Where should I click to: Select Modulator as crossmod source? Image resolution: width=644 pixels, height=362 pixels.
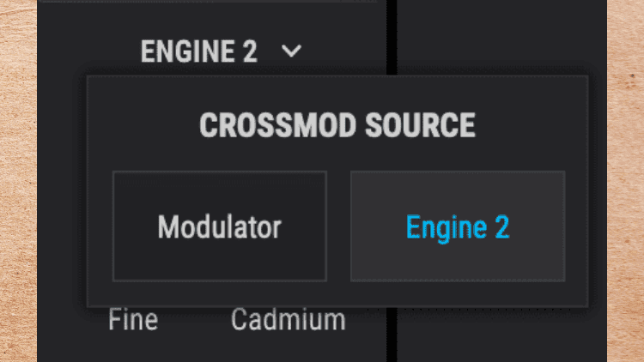(x=220, y=226)
